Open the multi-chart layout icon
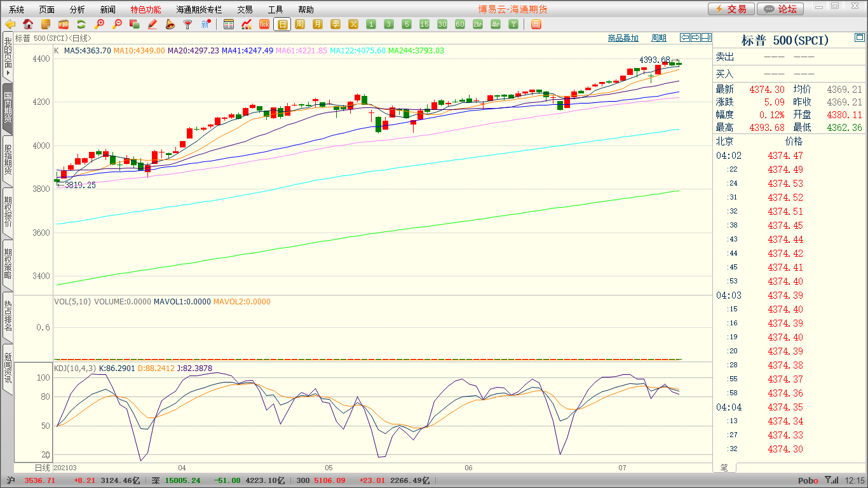This screenshot has width=868, height=488. point(536,24)
